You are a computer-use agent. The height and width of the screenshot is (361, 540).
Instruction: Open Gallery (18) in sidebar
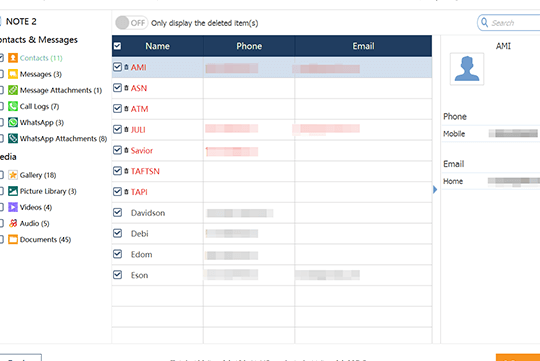38,175
